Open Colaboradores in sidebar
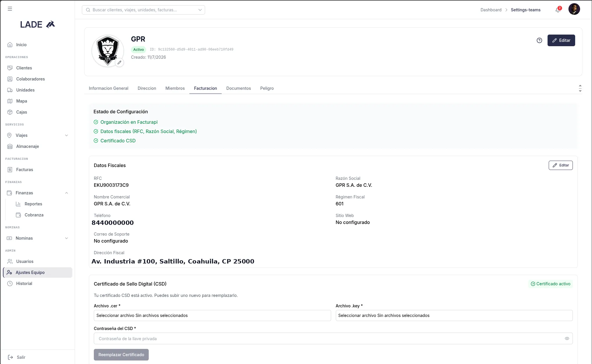Viewport: 592px width, 364px height. [37, 79]
